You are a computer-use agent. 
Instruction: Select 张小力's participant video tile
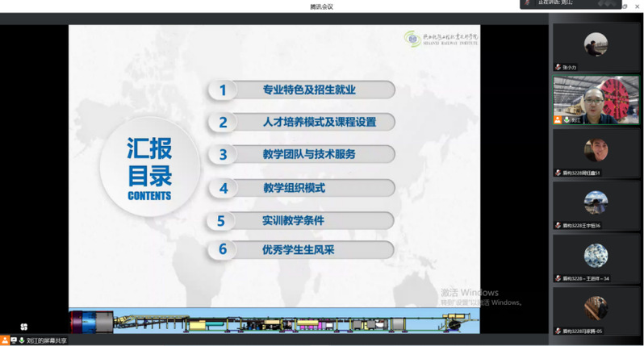[596, 47]
